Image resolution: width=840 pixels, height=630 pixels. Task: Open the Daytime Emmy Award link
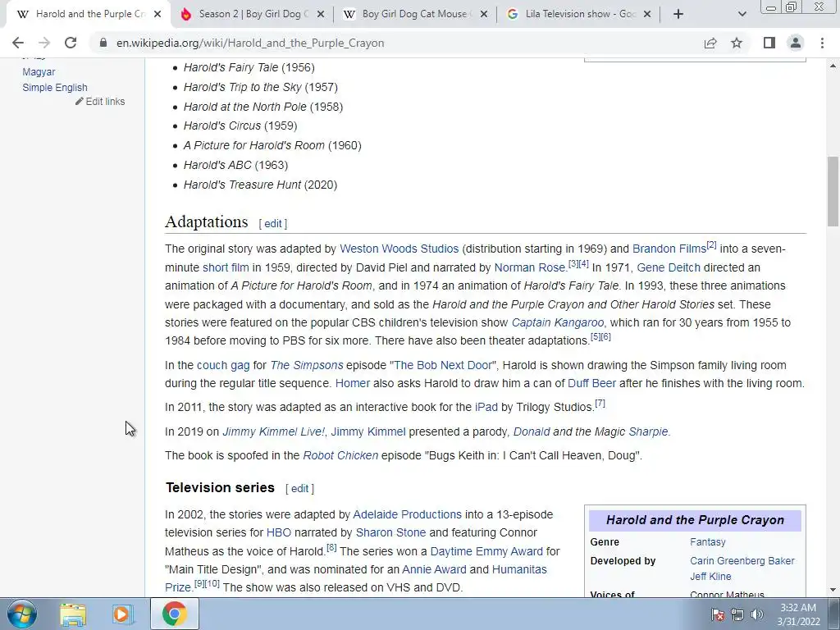click(x=486, y=551)
